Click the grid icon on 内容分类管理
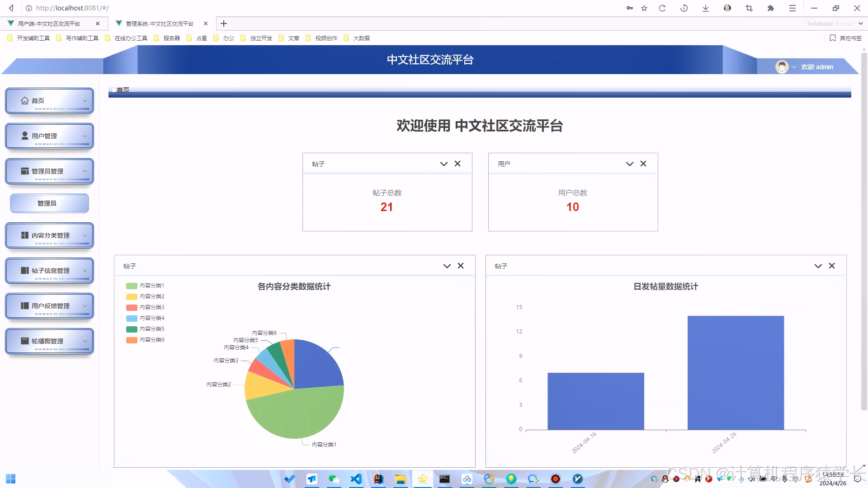The width and height of the screenshot is (868, 488). (x=25, y=235)
